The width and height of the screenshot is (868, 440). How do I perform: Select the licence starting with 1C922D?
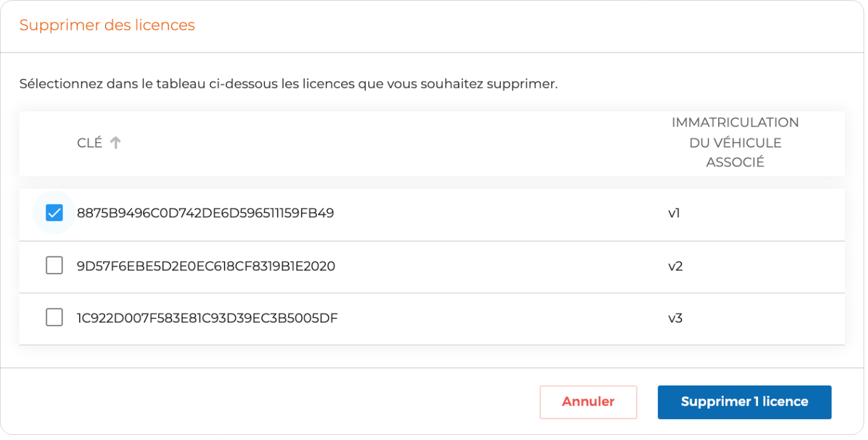click(x=53, y=318)
